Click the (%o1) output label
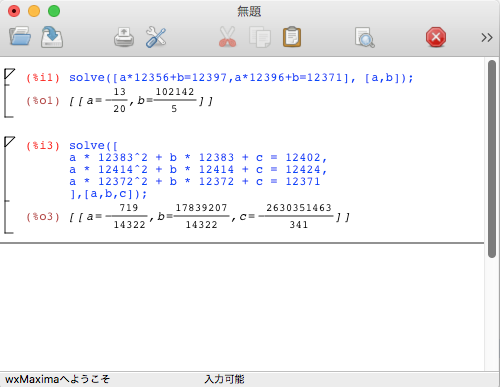The height and width of the screenshot is (387, 500). pos(43,100)
